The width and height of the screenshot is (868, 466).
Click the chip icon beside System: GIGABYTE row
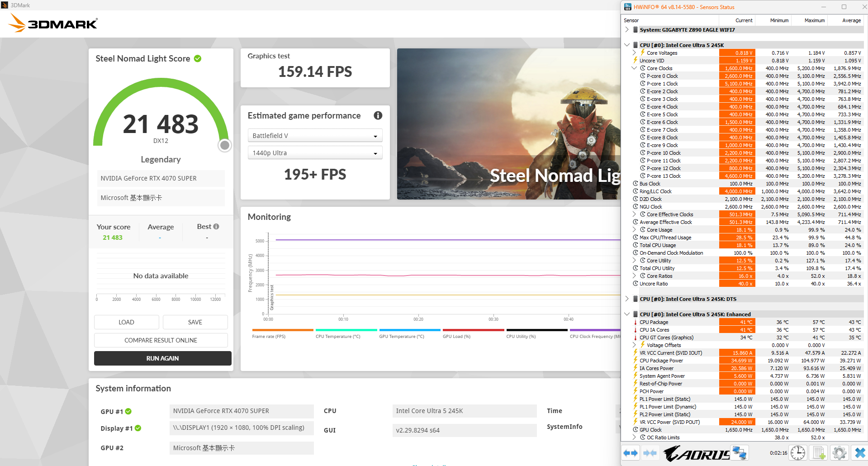tap(636, 30)
